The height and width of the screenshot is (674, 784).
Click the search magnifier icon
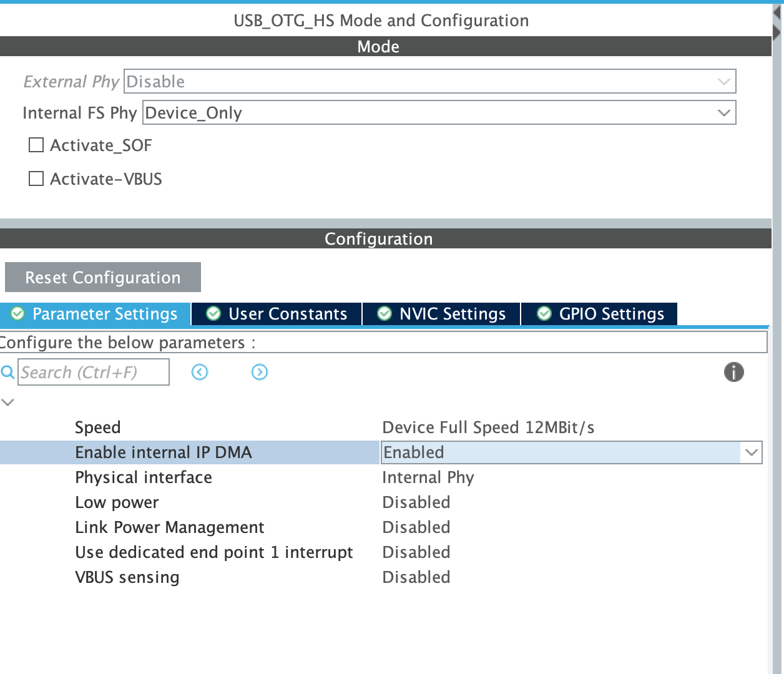(x=7, y=372)
